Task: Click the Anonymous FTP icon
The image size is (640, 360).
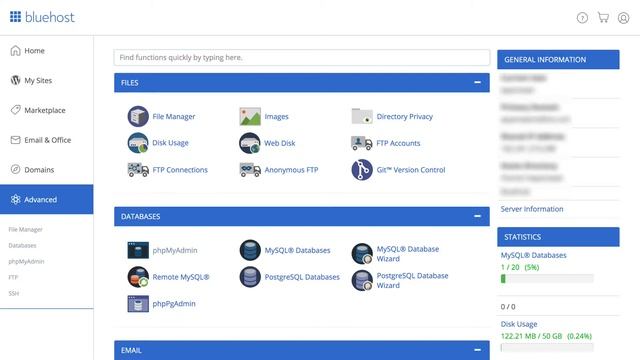Action: point(250,169)
